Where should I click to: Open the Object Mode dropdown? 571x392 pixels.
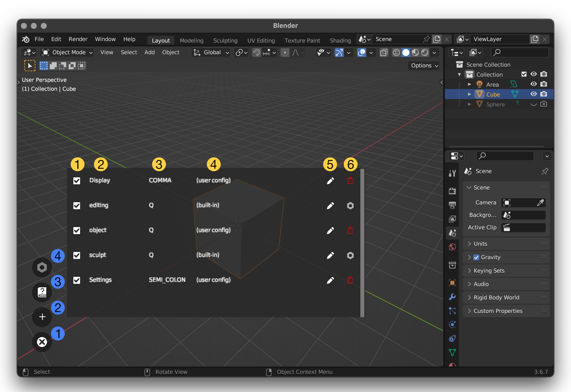pos(67,52)
